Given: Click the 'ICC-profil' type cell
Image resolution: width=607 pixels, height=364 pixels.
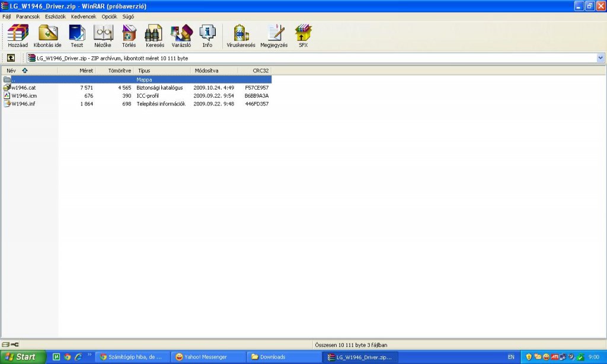Looking at the screenshot, I should [x=148, y=95].
